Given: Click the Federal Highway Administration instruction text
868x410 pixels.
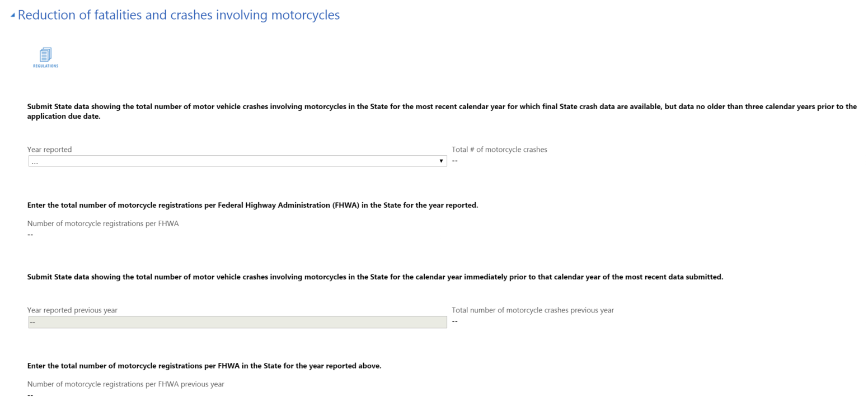Looking at the screenshot, I should 252,205.
